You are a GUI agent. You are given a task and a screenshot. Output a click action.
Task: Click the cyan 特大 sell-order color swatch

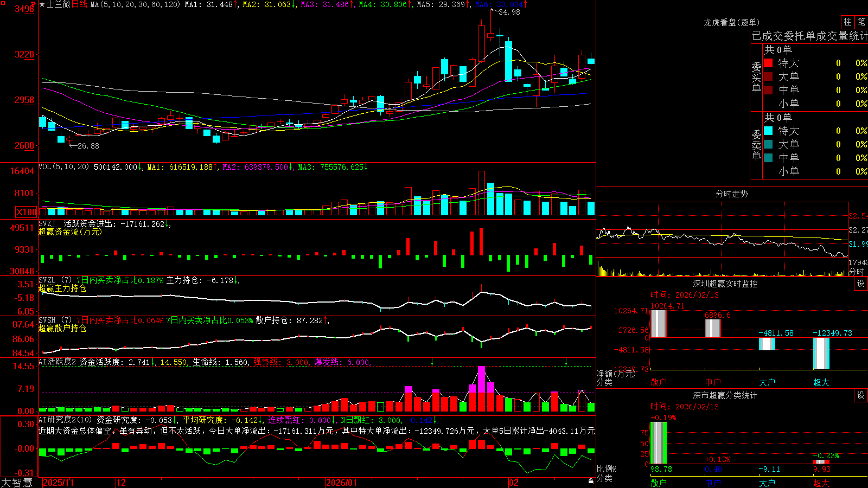click(768, 131)
